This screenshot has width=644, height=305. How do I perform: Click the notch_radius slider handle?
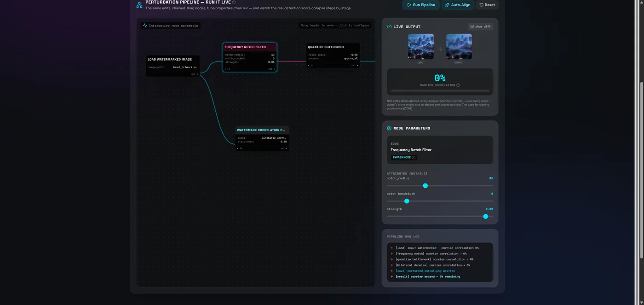(x=425, y=186)
